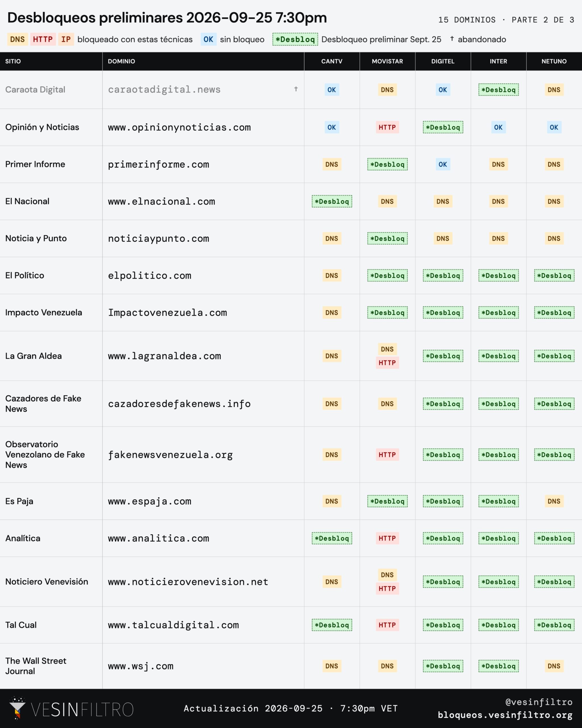This screenshot has height=728, width=582.
Task: Click the @vesinfiltro handle in footer
Action: [x=539, y=702]
